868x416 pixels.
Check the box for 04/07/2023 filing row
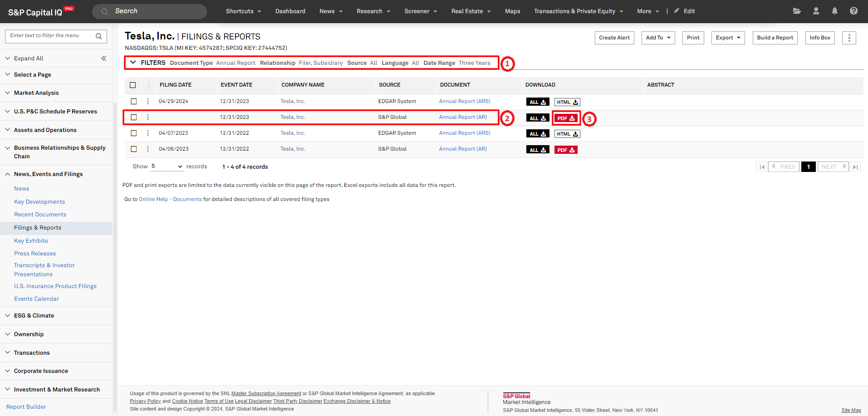(133, 133)
